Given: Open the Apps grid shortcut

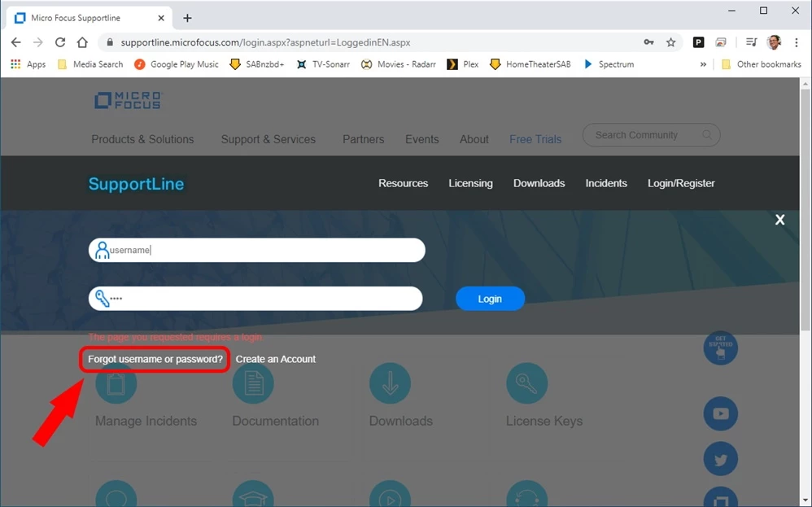Looking at the screenshot, I should pyautogui.click(x=28, y=64).
